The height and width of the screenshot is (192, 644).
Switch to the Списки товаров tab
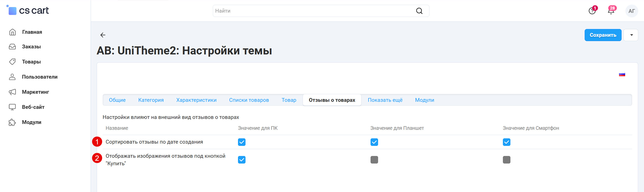pos(249,100)
